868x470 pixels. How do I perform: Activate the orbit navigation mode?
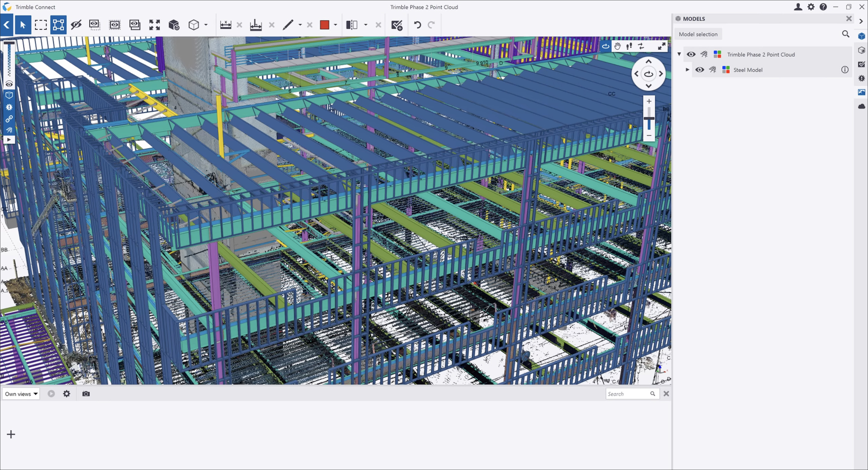point(605,46)
